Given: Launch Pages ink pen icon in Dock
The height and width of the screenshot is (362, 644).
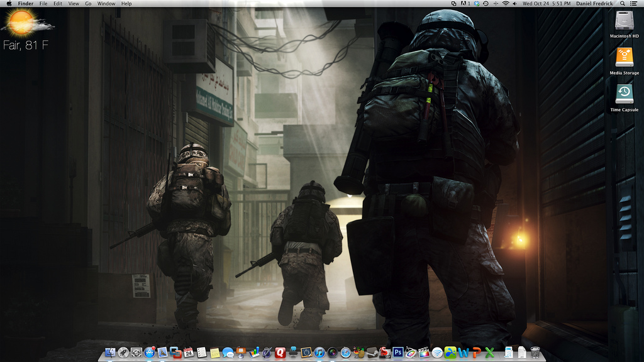Looking at the screenshot, I should tap(267, 352).
